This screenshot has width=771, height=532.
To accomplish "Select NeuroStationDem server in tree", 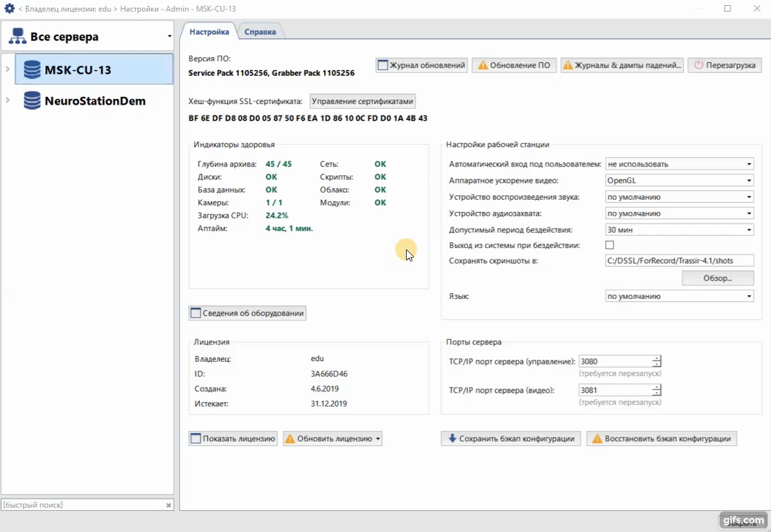I will point(94,101).
